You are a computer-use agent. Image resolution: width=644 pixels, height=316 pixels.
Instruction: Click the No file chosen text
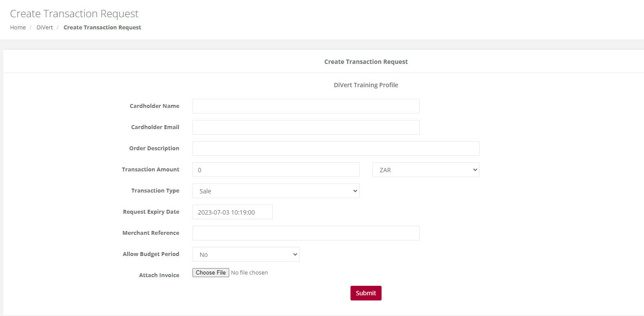coord(249,272)
